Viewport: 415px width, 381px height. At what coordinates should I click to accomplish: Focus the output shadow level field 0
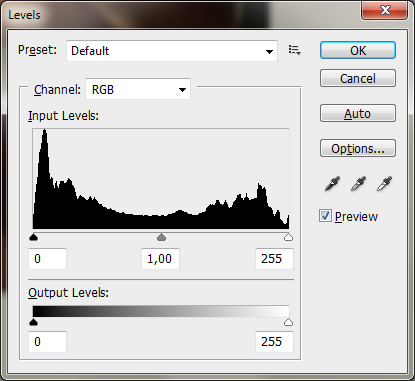click(x=48, y=342)
